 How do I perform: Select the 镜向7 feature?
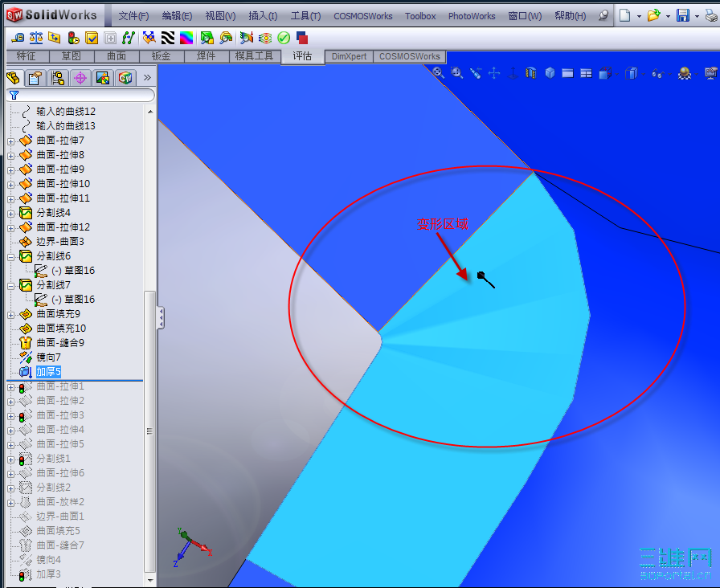tap(48, 357)
